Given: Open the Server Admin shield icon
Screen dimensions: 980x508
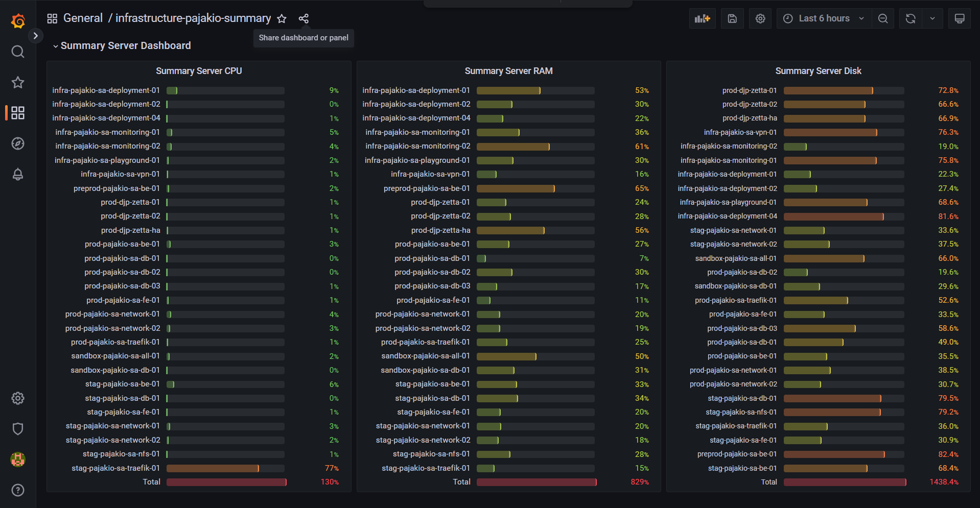Looking at the screenshot, I should (18, 429).
